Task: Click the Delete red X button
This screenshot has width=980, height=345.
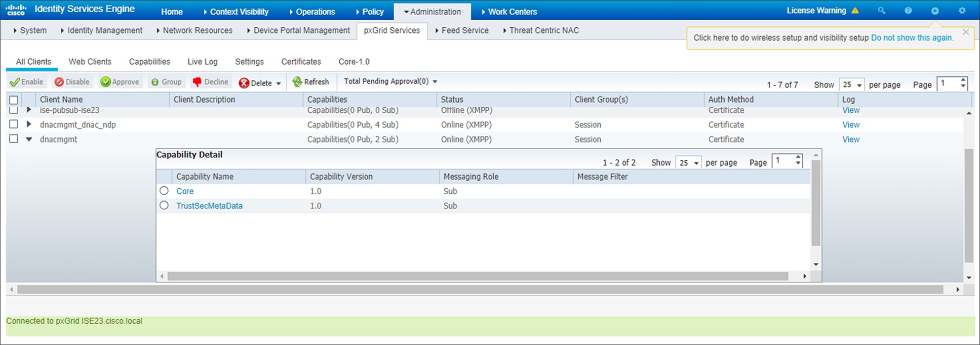Action: [255, 83]
